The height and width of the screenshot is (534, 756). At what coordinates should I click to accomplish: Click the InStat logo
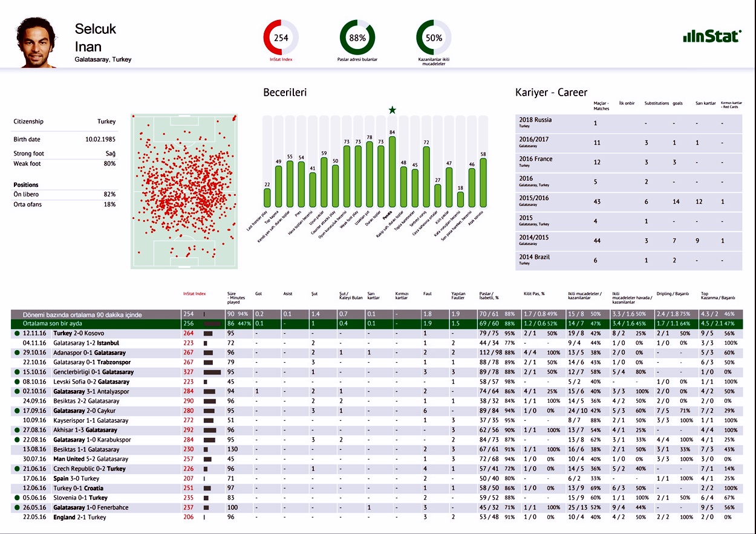pos(711,36)
